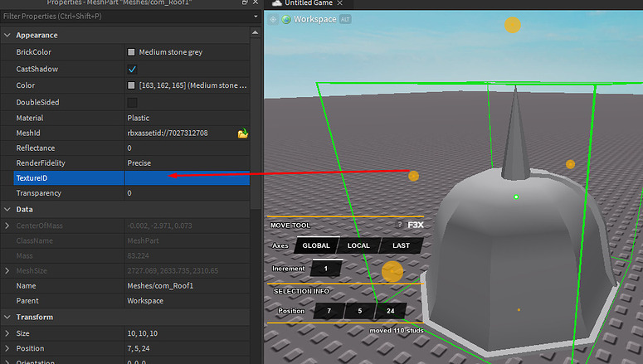Click the Workspace label in viewport
The height and width of the screenshot is (364, 643).
click(315, 19)
